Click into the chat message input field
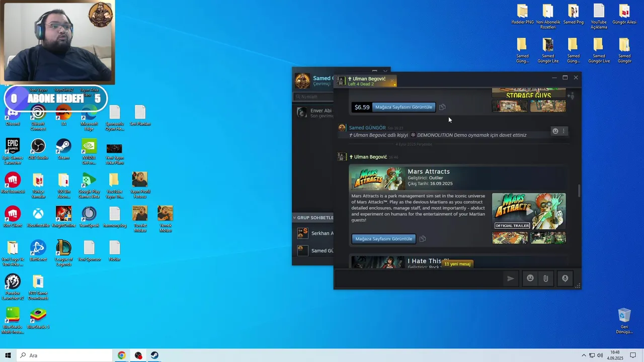Viewport: 644px width, 362px height. (x=420, y=279)
